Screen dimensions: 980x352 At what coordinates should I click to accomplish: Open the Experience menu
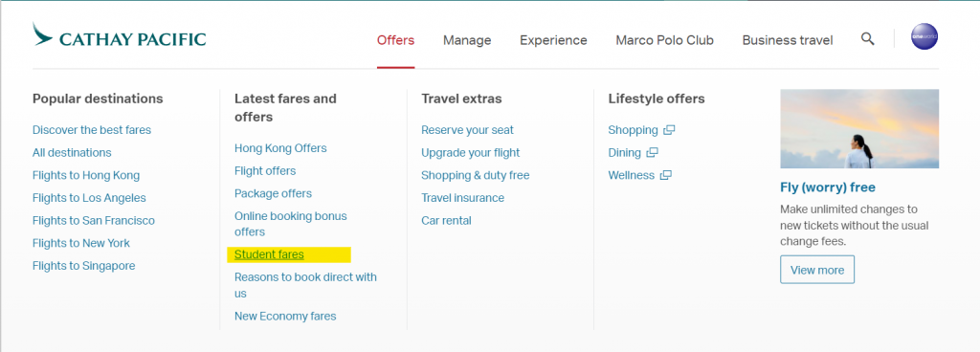(553, 40)
